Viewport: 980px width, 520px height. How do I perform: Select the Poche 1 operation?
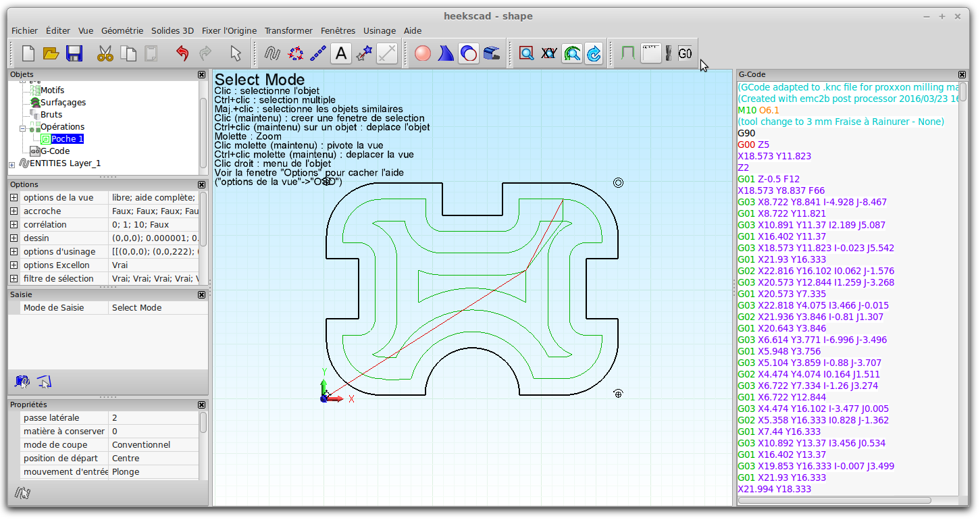coord(67,139)
